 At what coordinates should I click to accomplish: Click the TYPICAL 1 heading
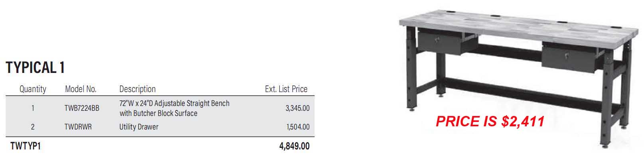pyautogui.click(x=35, y=68)
